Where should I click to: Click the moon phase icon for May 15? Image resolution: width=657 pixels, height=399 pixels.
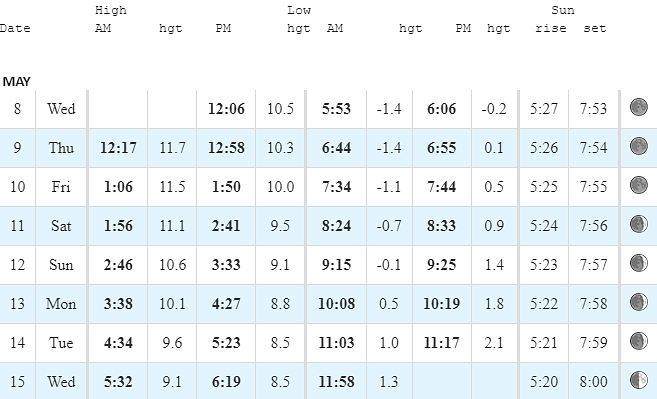639,380
